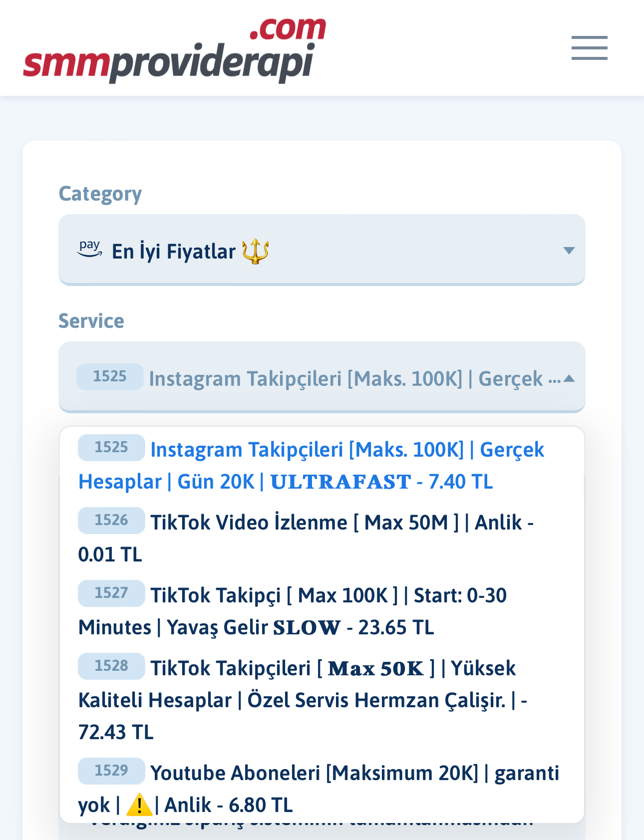Collapse the Service dropdown
The image size is (644, 840).
click(322, 377)
